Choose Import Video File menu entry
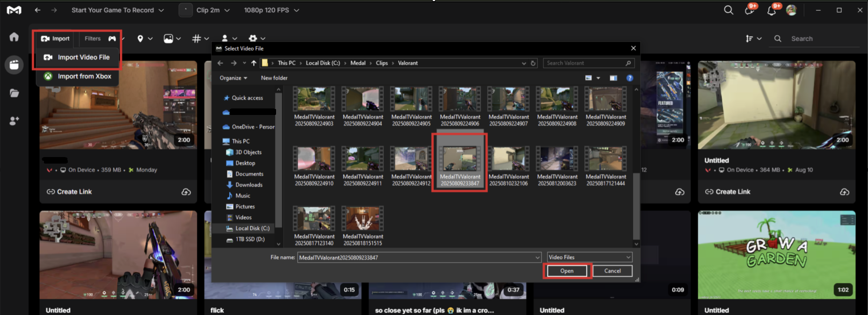 tap(77, 57)
